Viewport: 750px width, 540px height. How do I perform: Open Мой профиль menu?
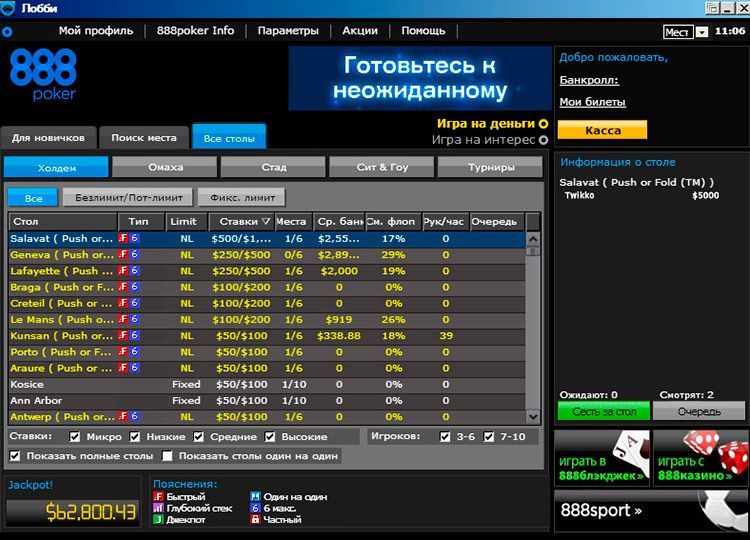(96, 31)
